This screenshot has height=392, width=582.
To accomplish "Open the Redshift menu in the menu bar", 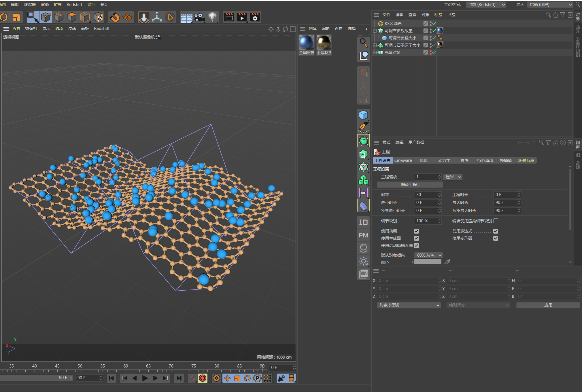I will [74, 5].
